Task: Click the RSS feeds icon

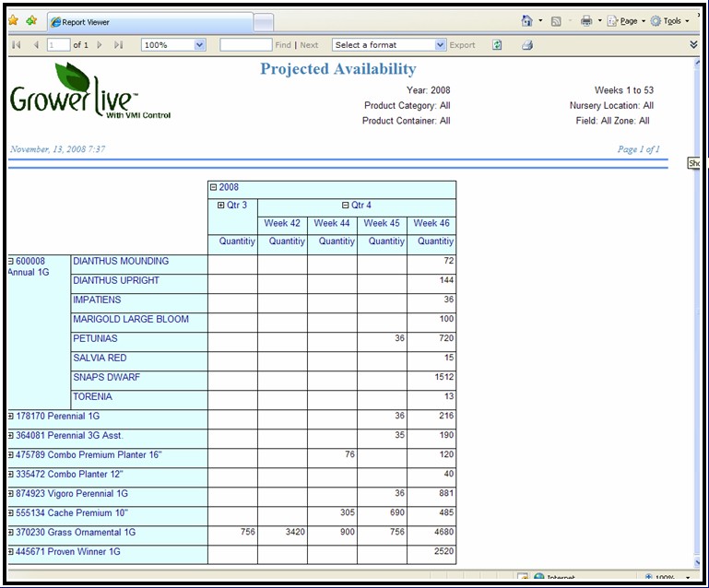Action: tap(556, 20)
